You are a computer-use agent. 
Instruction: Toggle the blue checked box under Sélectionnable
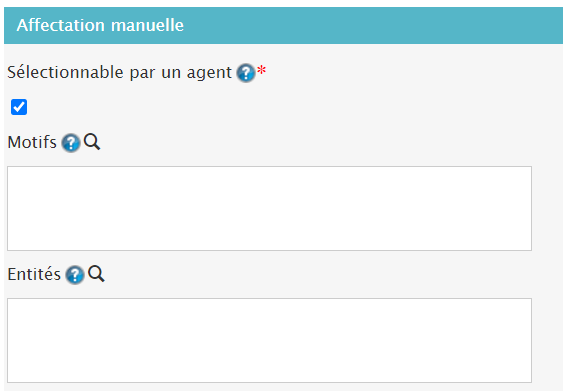coord(19,107)
